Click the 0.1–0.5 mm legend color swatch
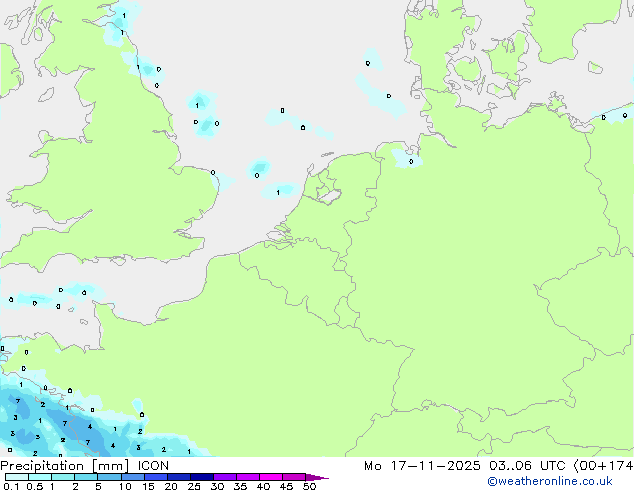Image resolution: width=634 pixels, height=490 pixels. click(x=17, y=477)
